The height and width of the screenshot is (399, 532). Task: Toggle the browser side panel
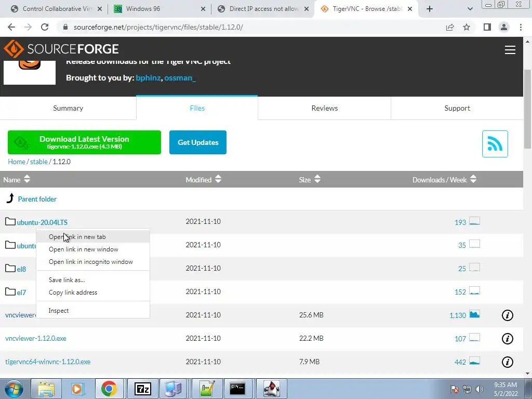(487, 27)
